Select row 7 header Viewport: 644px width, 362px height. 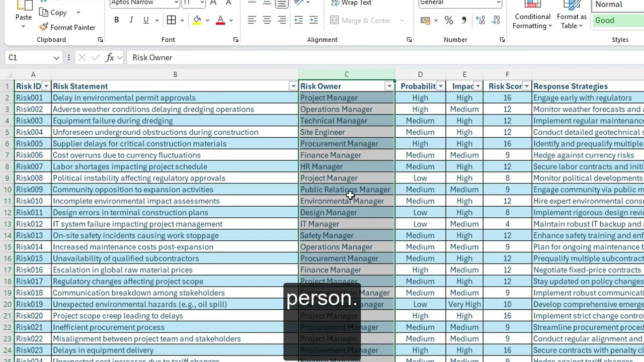[x=7, y=155]
